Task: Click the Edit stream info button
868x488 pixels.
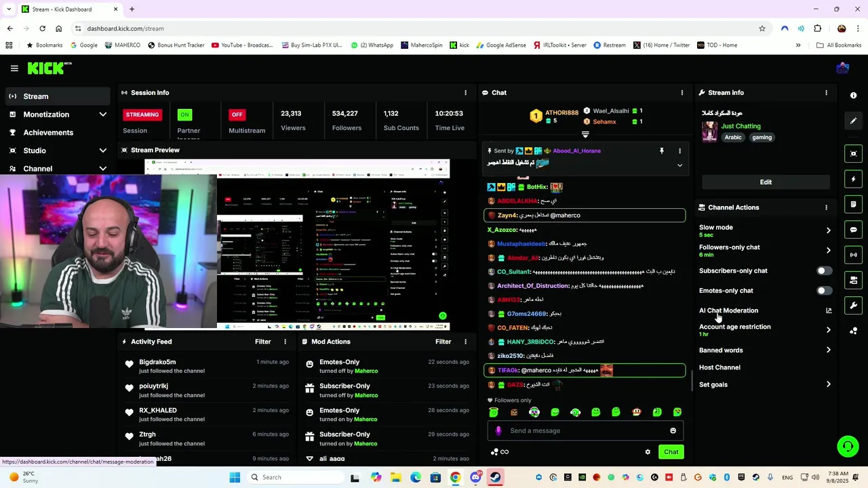Action: [766, 182]
